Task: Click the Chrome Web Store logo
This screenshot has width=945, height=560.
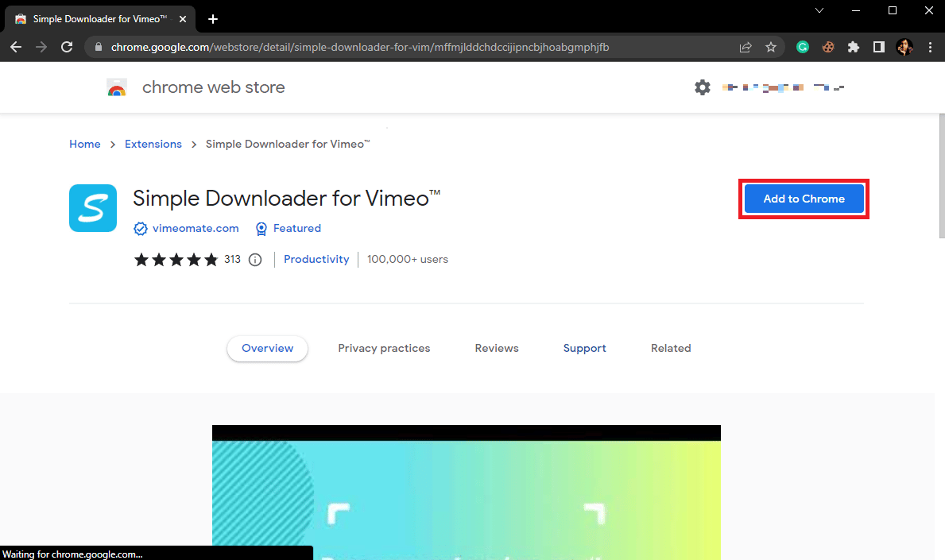Action: [x=117, y=87]
